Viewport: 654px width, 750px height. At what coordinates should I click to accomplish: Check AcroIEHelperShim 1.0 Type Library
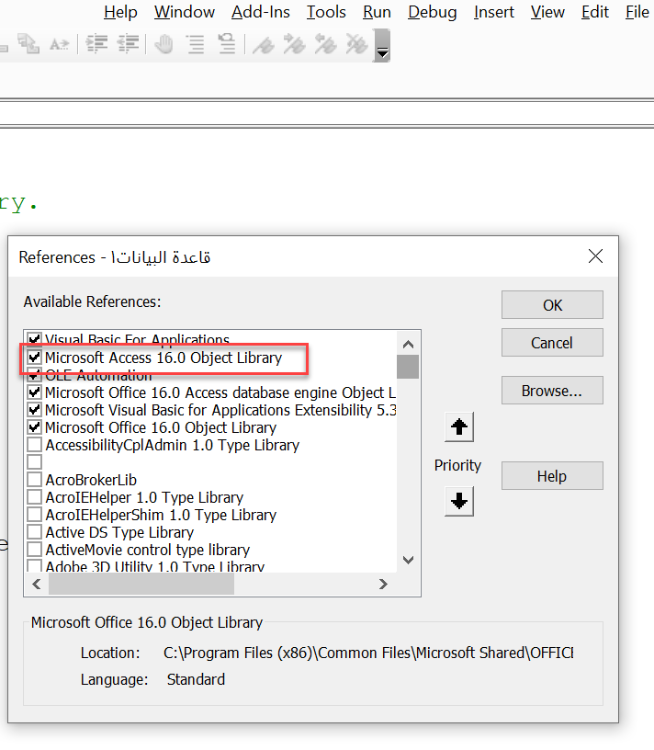point(34,515)
